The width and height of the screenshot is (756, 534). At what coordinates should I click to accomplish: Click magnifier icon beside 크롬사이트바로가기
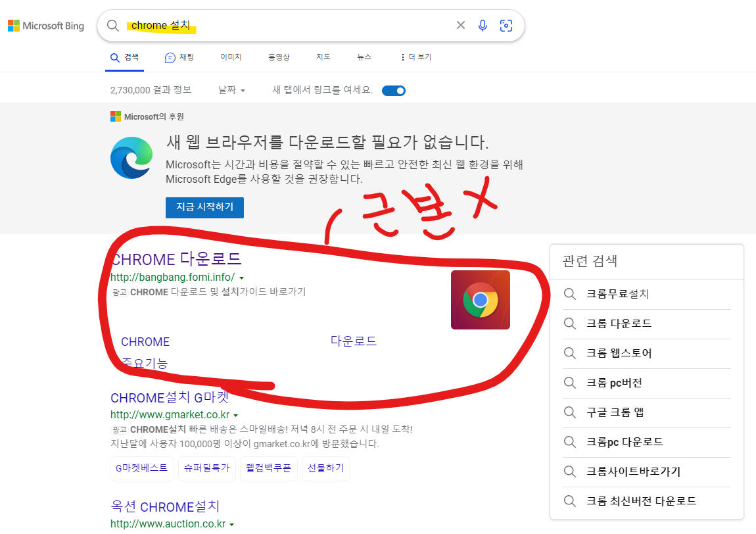click(570, 472)
